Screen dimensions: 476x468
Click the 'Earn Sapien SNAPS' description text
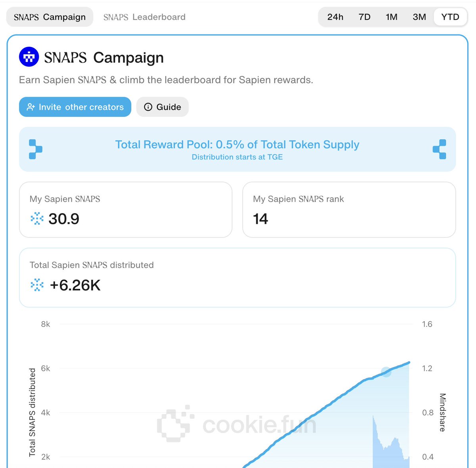pos(166,80)
